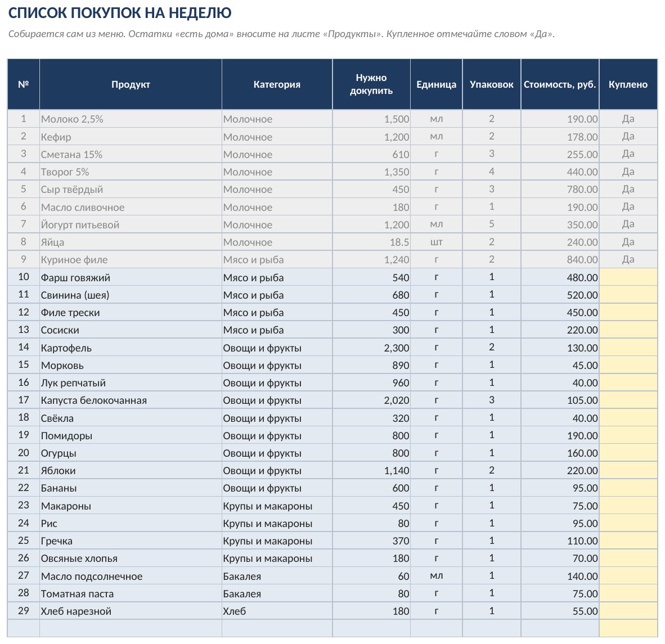Click the «Куплено» cell for Филе трески

point(628,313)
